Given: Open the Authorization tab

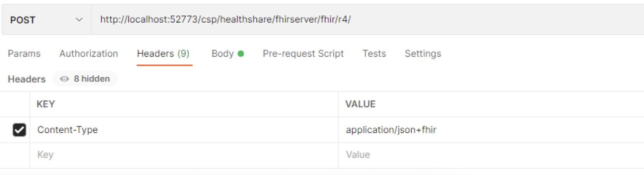Looking at the screenshot, I should point(89,54).
